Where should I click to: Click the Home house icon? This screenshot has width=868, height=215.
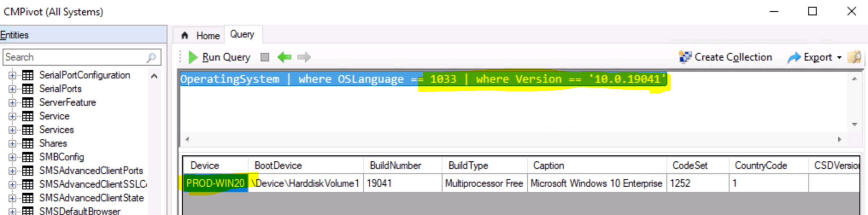(x=185, y=35)
